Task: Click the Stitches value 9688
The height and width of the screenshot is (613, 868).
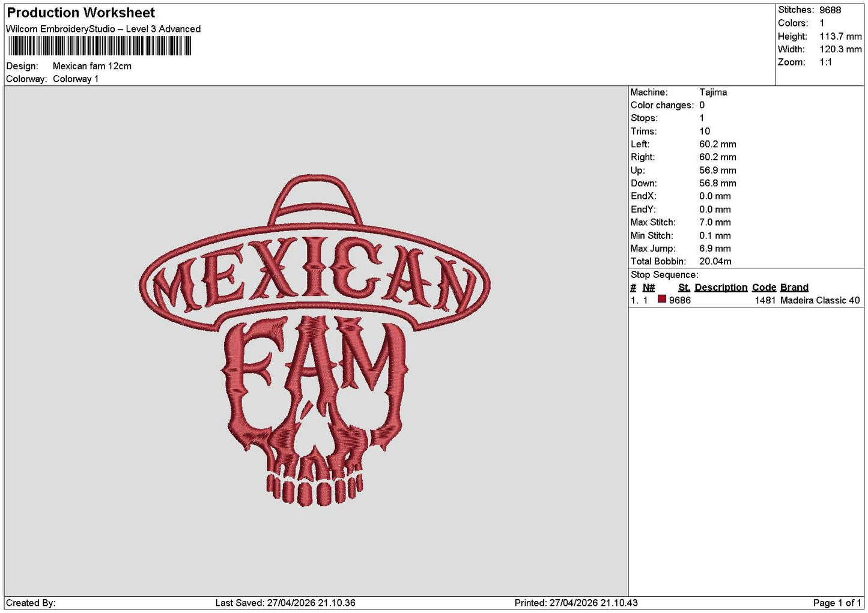Action: [x=830, y=10]
